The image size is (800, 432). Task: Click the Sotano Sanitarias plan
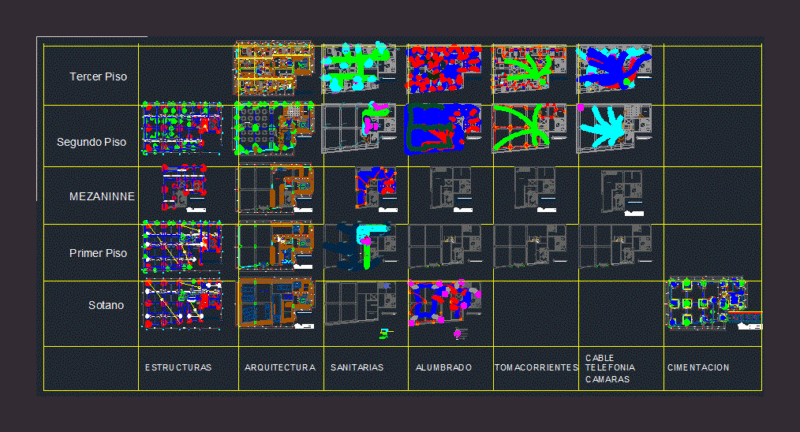tap(359, 303)
